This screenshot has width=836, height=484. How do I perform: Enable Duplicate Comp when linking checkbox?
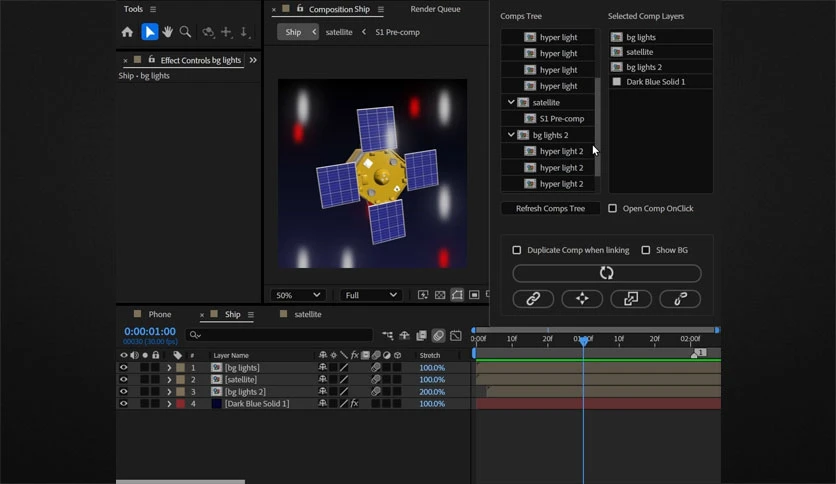(517, 250)
